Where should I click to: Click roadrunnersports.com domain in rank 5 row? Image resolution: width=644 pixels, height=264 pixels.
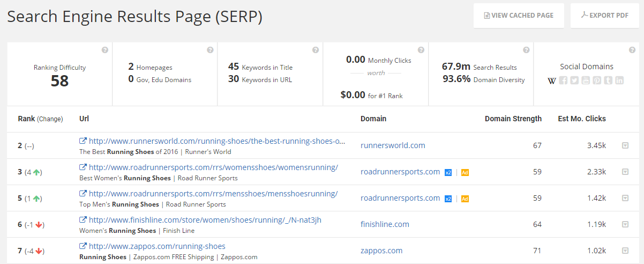pyautogui.click(x=400, y=198)
